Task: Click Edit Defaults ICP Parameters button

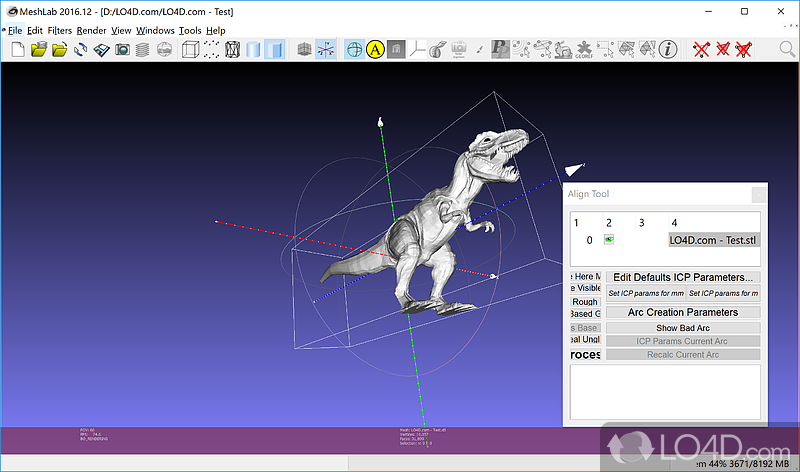Action: pyautogui.click(x=683, y=277)
